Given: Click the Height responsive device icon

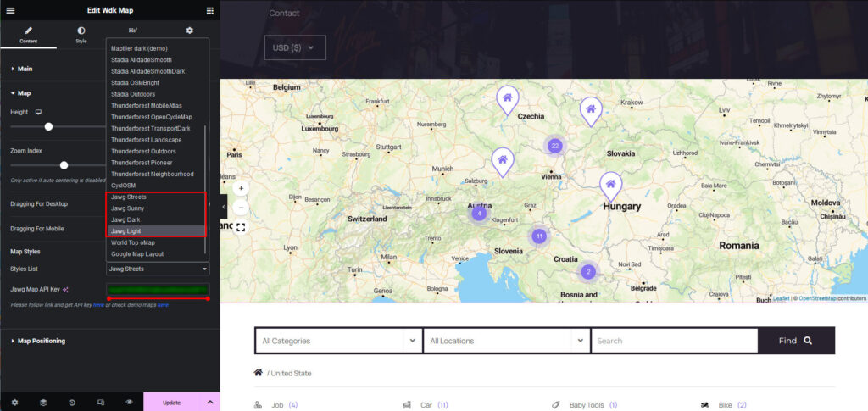Looking at the screenshot, I should pos(38,112).
